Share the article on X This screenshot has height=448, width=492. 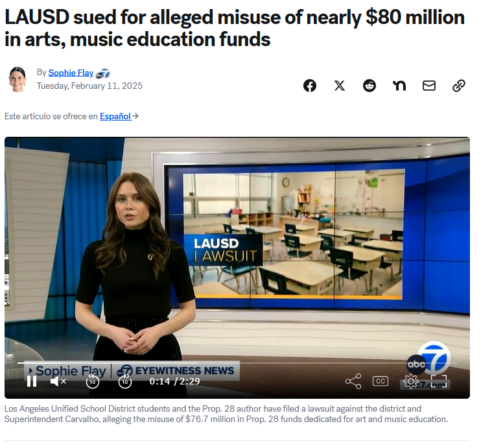coord(340,86)
